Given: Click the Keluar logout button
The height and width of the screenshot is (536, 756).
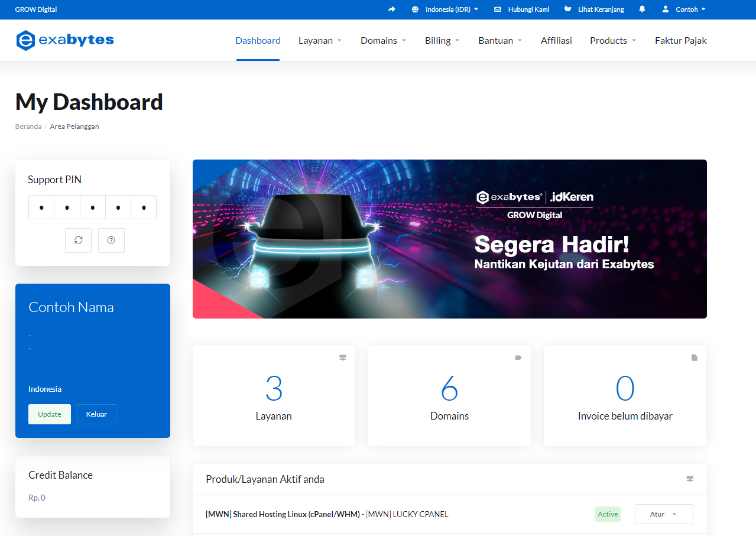Looking at the screenshot, I should [x=96, y=414].
